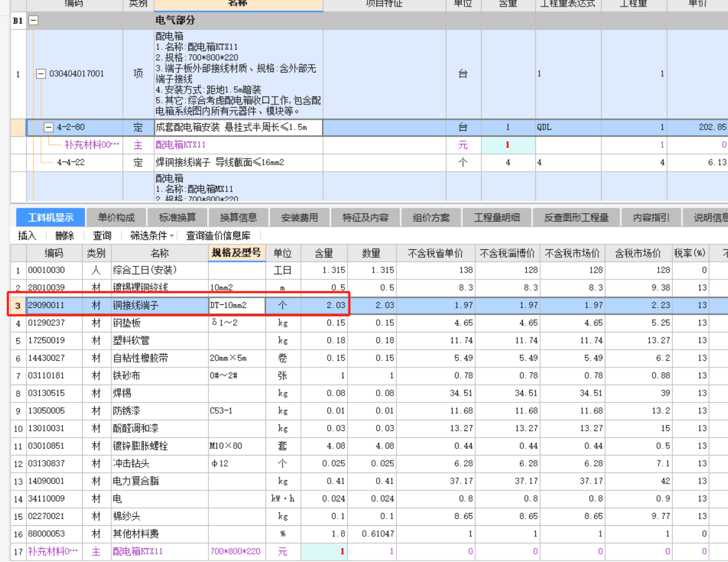Image resolution: width=728 pixels, height=562 pixels.
Task: Open the 标准换算 tab
Action: tap(177, 217)
